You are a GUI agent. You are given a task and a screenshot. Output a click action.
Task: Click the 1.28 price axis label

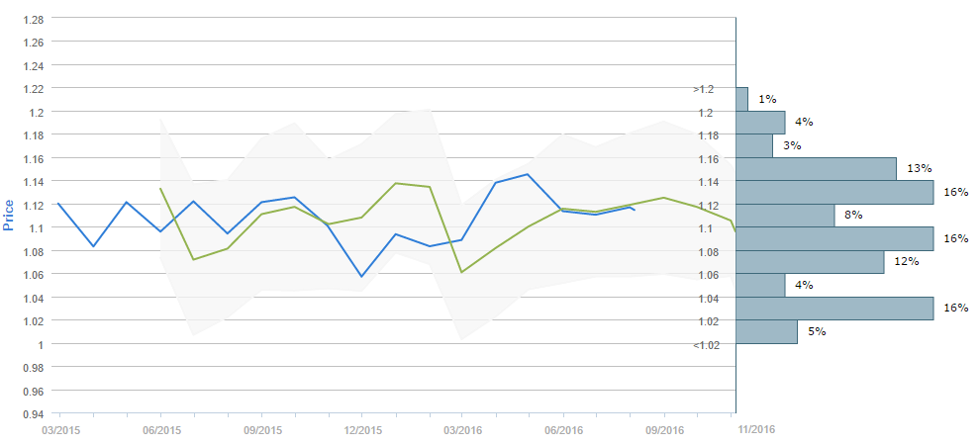pyautogui.click(x=34, y=20)
